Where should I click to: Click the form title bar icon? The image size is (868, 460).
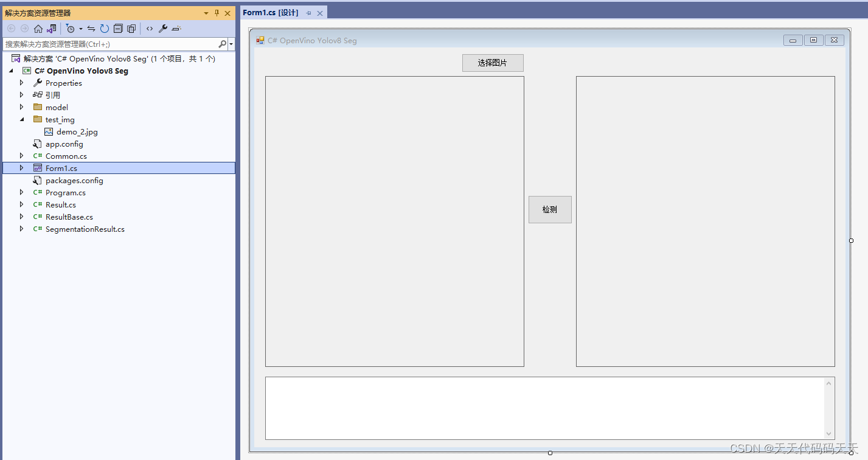(260, 40)
